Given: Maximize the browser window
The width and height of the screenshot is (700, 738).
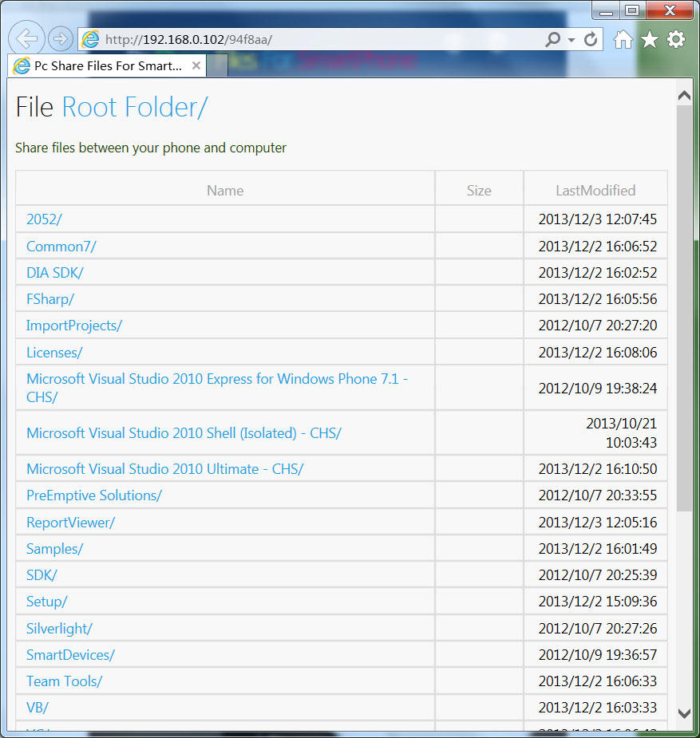Looking at the screenshot, I should (x=633, y=10).
